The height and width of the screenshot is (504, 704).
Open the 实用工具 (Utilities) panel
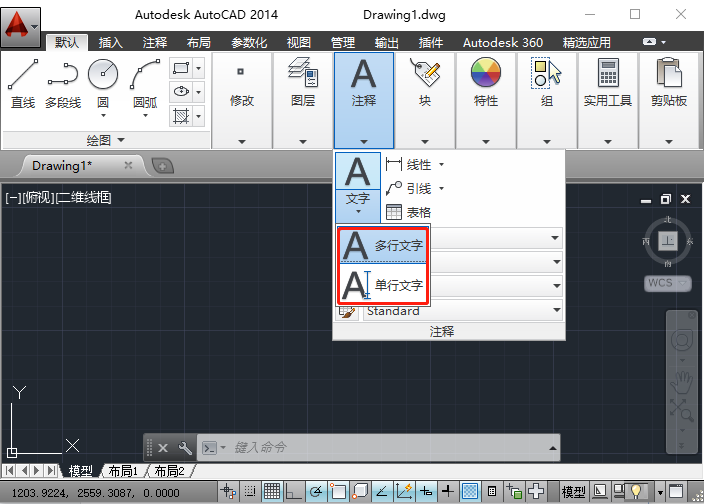607,100
